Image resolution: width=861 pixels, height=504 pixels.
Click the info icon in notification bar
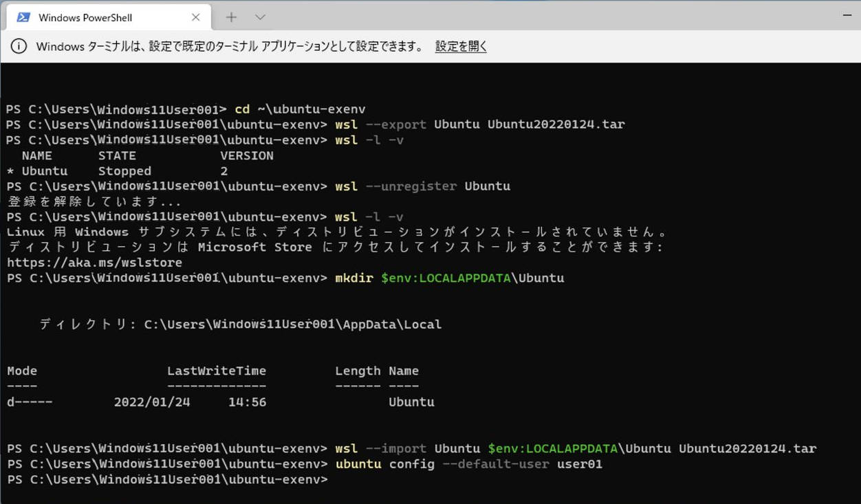coord(19,47)
